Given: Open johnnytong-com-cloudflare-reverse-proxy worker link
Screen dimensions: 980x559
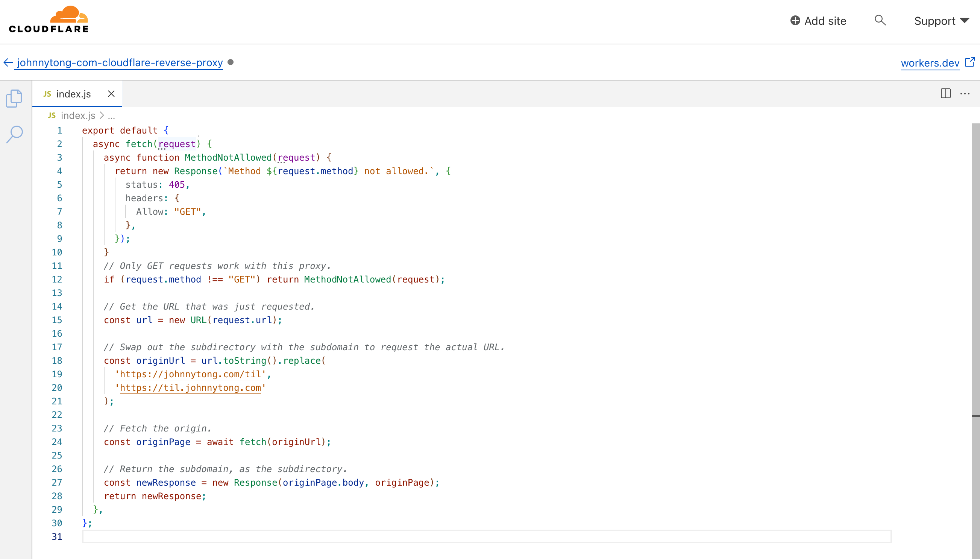Looking at the screenshot, I should pos(120,62).
